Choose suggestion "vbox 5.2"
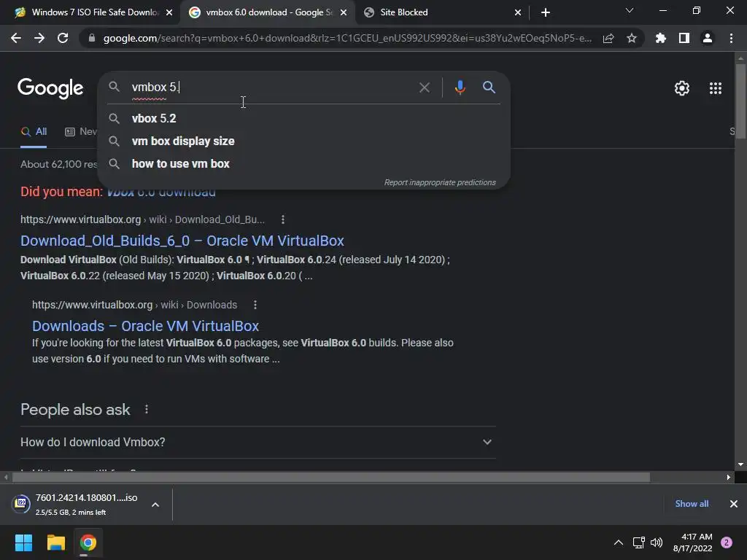 pyautogui.click(x=303, y=118)
